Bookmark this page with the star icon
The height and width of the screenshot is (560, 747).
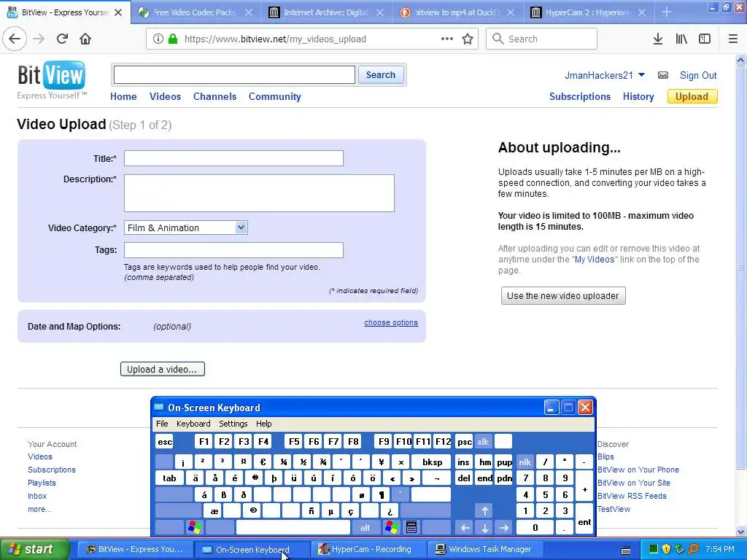click(468, 39)
